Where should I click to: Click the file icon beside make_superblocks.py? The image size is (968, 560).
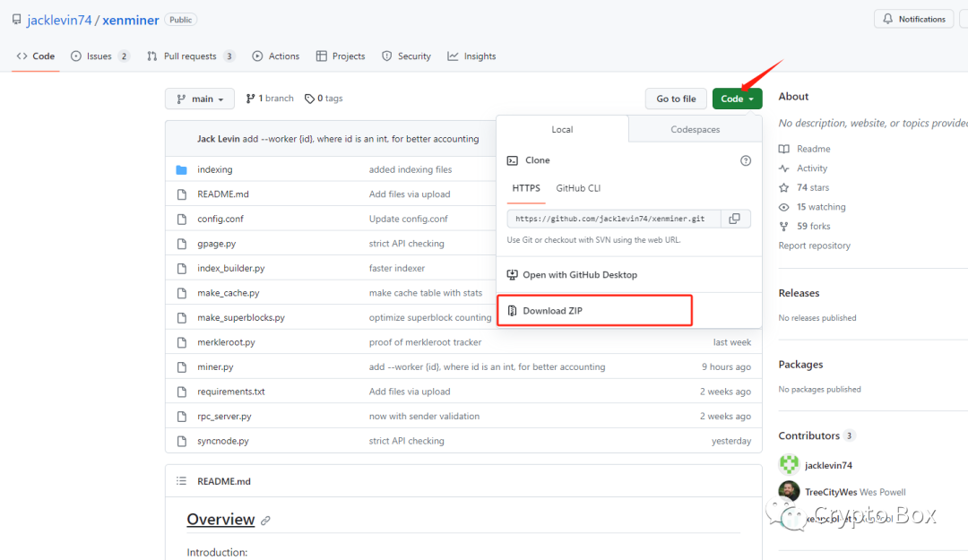click(x=181, y=318)
